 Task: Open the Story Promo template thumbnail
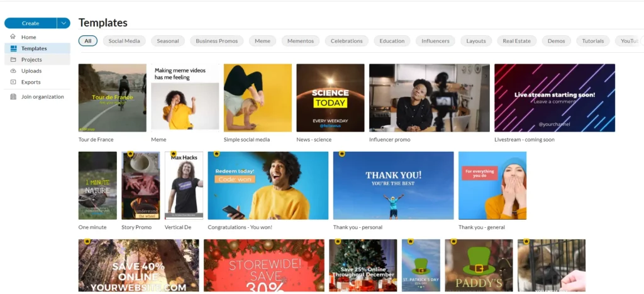point(140,186)
